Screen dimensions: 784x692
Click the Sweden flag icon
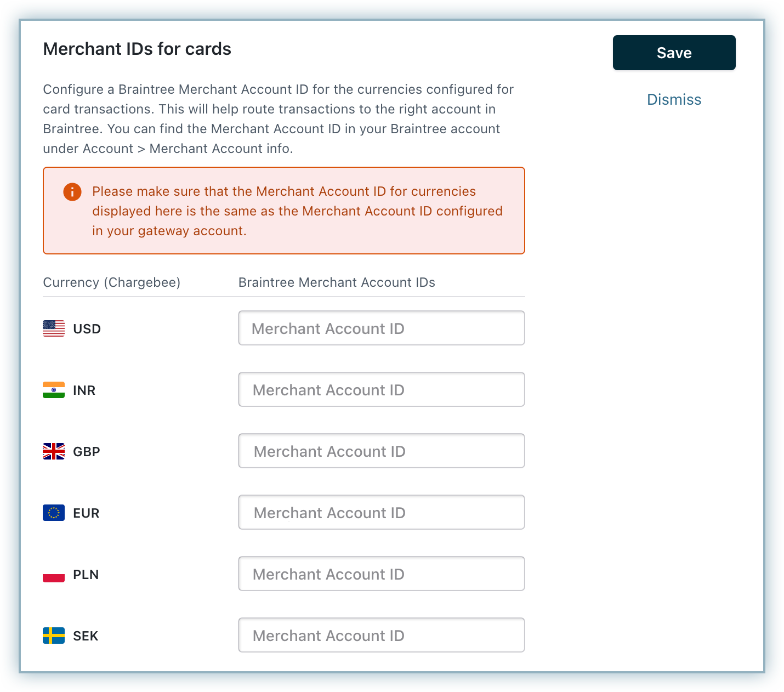[x=54, y=636]
